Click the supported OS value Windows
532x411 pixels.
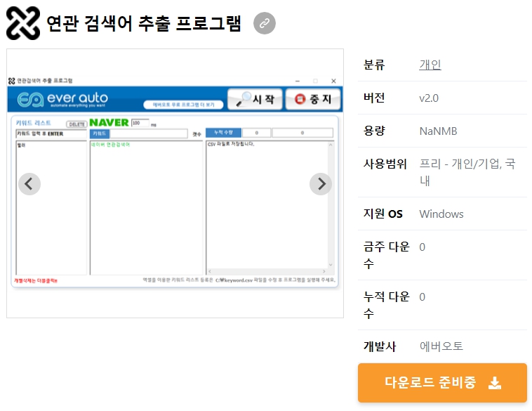tap(441, 214)
